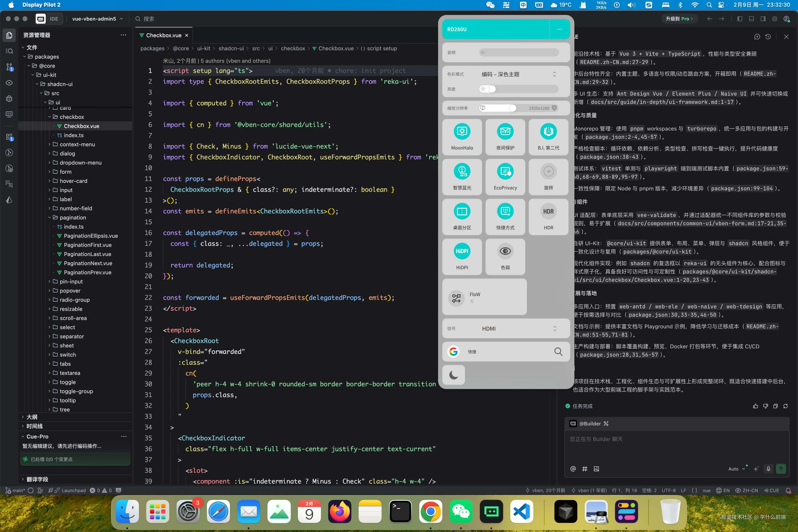Open the search icon in sidebar
Image resolution: width=798 pixels, height=532 pixels.
[x=9, y=51]
